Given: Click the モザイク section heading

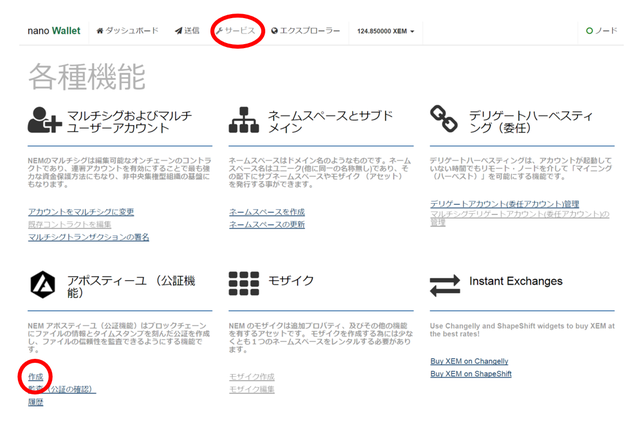Looking at the screenshot, I should [291, 280].
